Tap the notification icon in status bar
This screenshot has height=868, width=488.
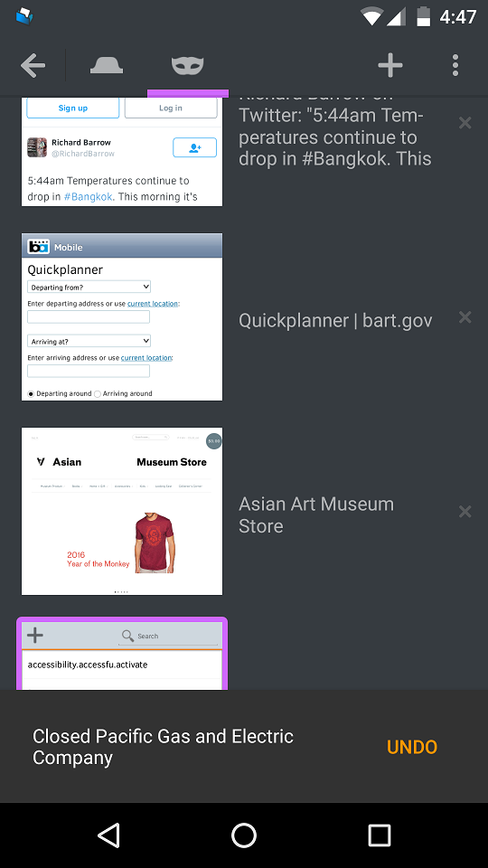pyautogui.click(x=24, y=16)
